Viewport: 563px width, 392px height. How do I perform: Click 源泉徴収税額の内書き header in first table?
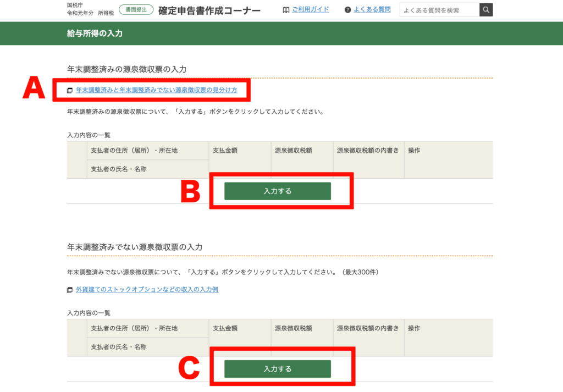click(367, 151)
